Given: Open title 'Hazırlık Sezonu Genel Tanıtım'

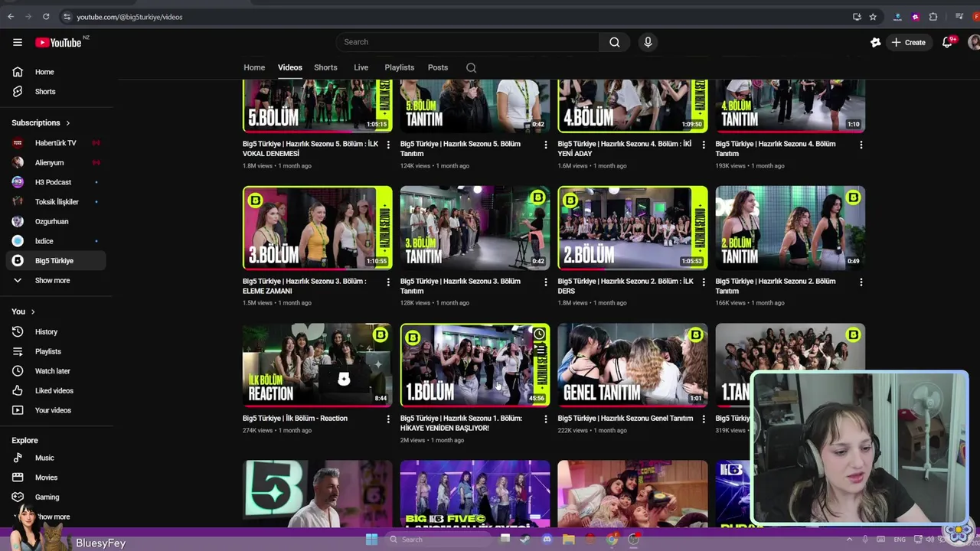Looking at the screenshot, I should (x=626, y=419).
